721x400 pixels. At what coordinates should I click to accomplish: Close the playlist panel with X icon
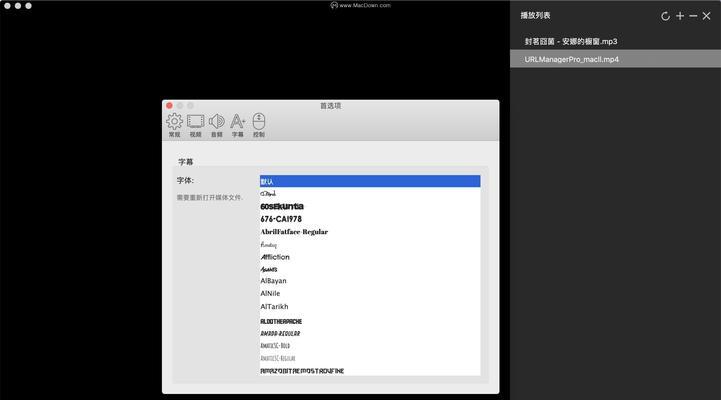(707, 16)
